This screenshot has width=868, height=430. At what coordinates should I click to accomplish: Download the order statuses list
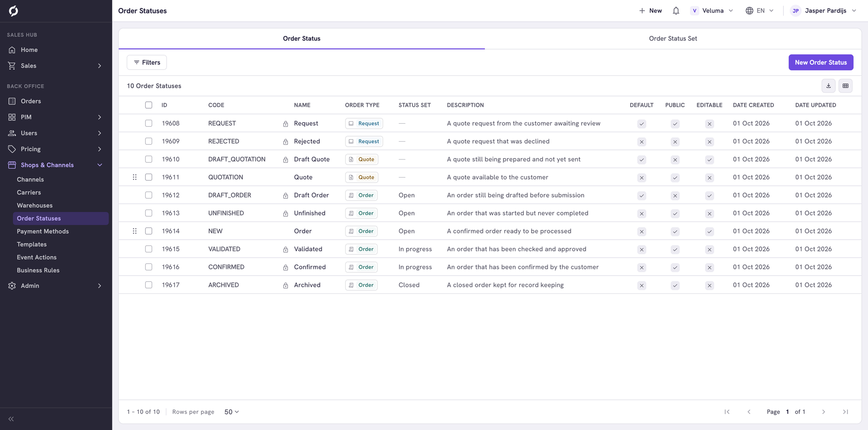[x=829, y=86]
